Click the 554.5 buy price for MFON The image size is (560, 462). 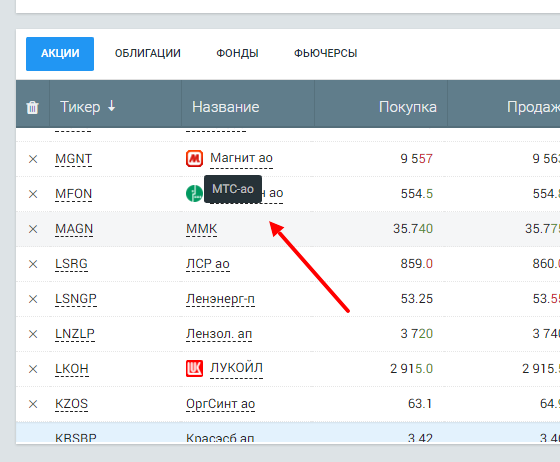point(416,194)
